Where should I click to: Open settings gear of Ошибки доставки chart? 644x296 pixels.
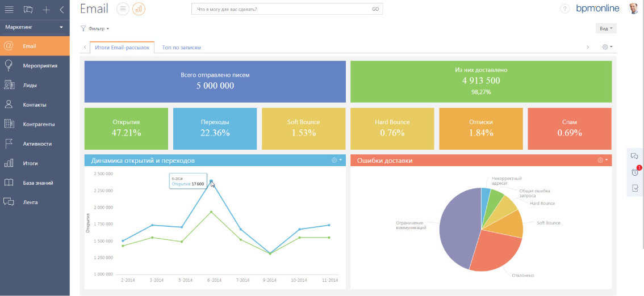pyautogui.click(x=602, y=160)
